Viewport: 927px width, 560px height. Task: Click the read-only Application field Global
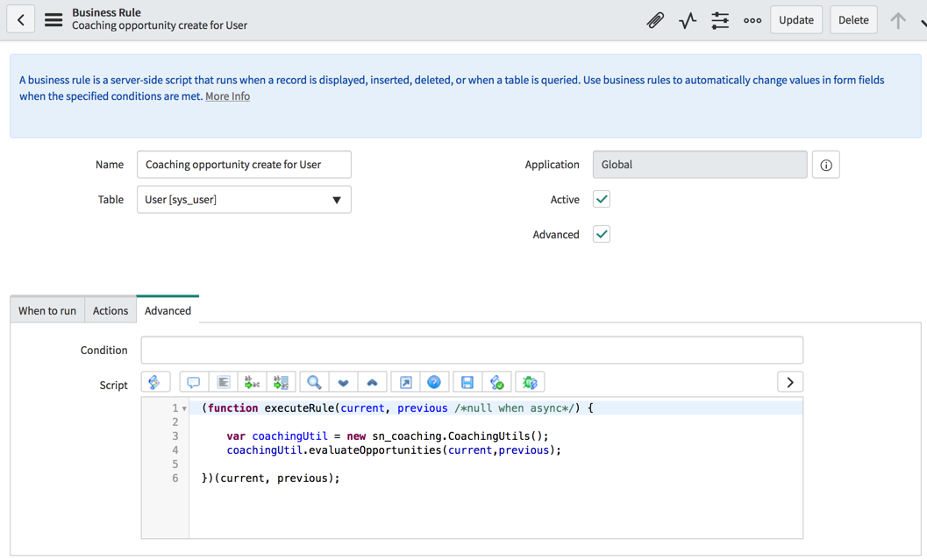[x=700, y=165]
